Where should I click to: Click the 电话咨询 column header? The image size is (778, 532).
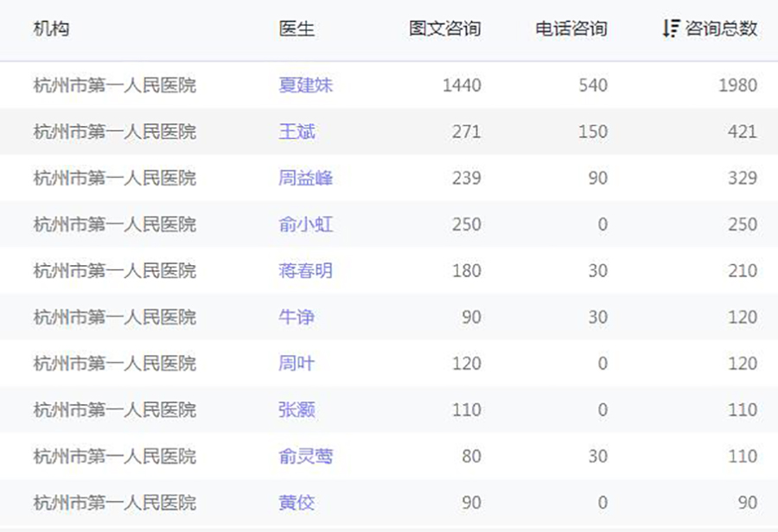[x=571, y=28]
